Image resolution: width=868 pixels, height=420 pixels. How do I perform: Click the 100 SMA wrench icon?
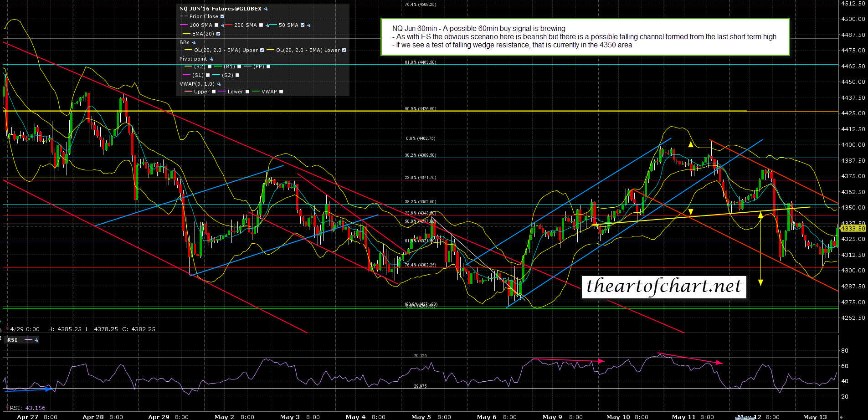tap(222, 26)
